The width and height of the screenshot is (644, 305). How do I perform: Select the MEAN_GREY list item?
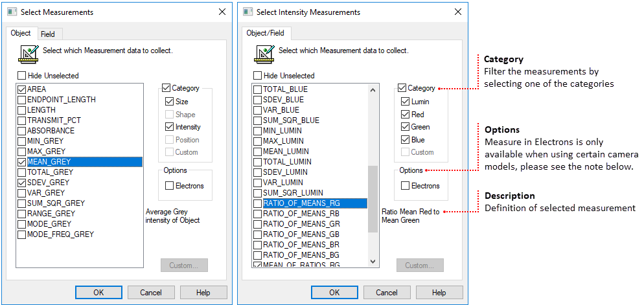49,162
